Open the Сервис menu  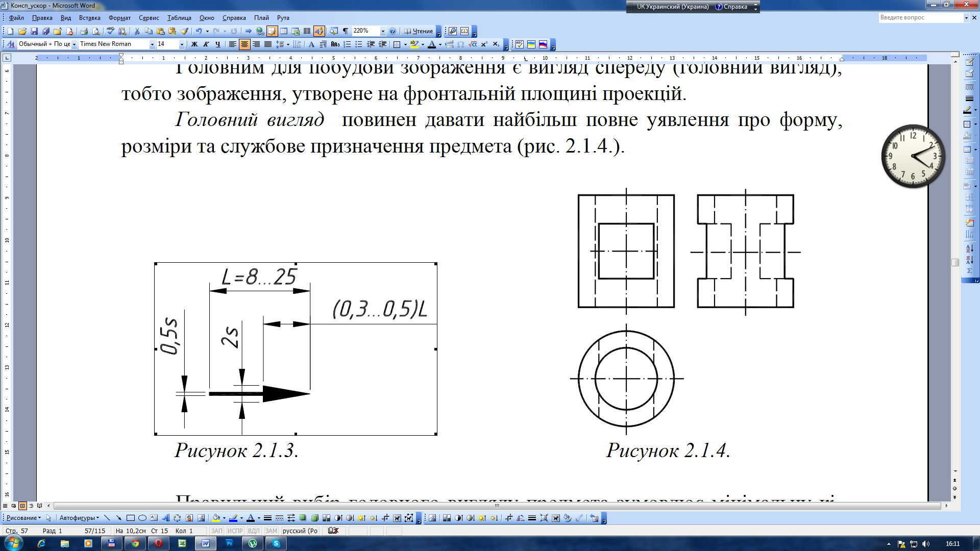(x=149, y=18)
